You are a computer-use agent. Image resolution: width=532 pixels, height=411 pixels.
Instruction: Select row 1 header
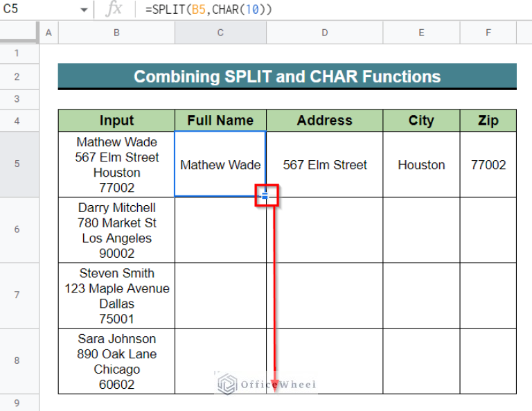[x=19, y=53]
